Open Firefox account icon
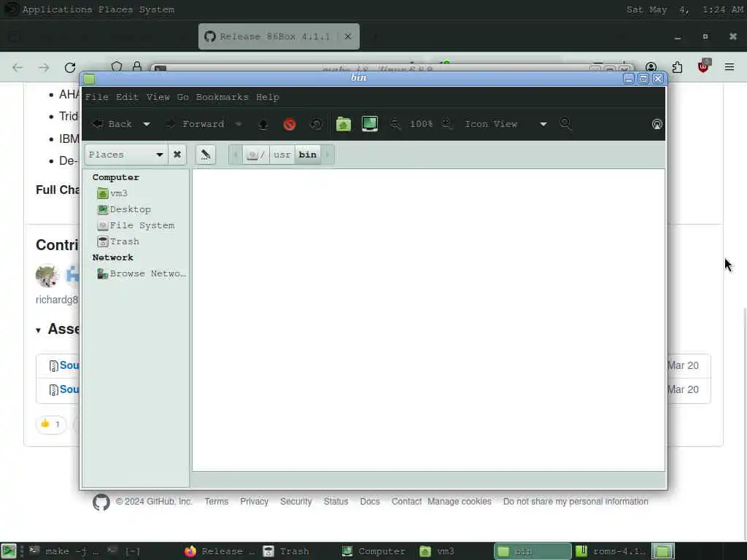 click(651, 68)
